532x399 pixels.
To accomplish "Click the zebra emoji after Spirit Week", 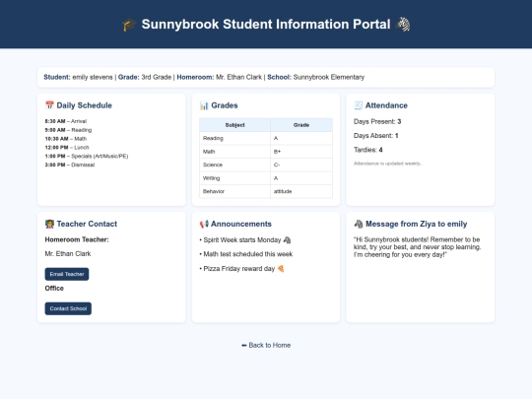I will click(x=287, y=240).
